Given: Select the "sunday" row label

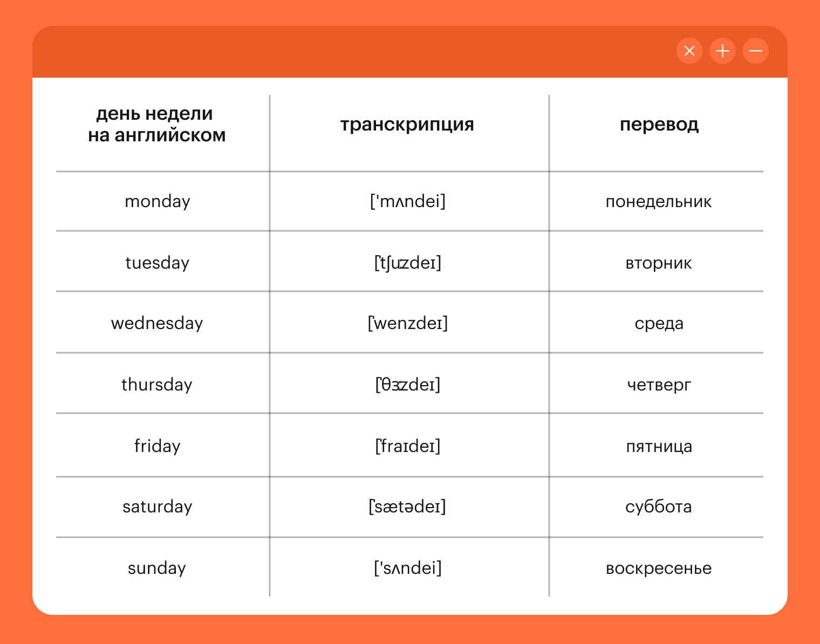Looking at the screenshot, I should [x=157, y=568].
